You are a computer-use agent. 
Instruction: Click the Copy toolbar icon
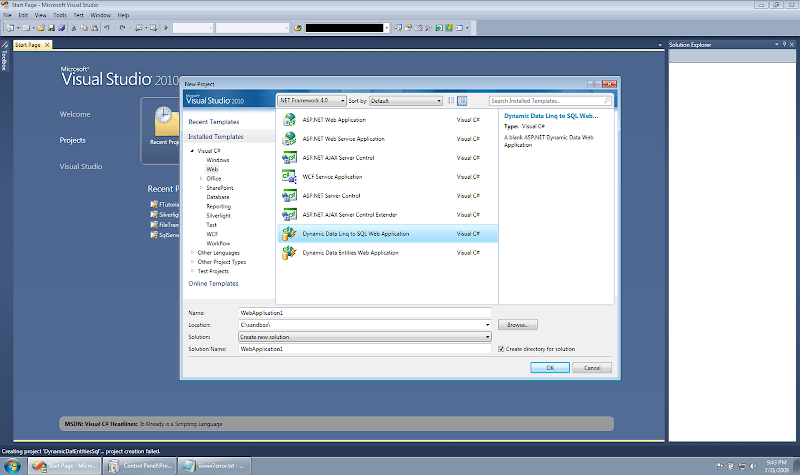click(84, 28)
